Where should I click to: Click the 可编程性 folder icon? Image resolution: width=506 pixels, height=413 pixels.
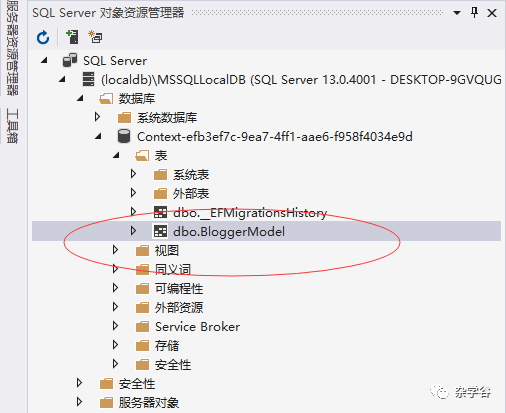click(142, 289)
